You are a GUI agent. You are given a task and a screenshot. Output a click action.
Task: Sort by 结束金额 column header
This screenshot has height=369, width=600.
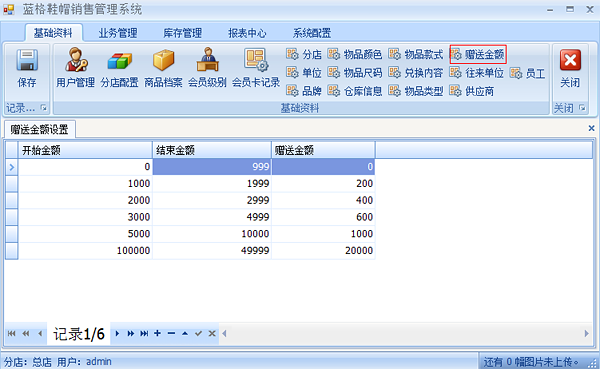tap(212, 150)
